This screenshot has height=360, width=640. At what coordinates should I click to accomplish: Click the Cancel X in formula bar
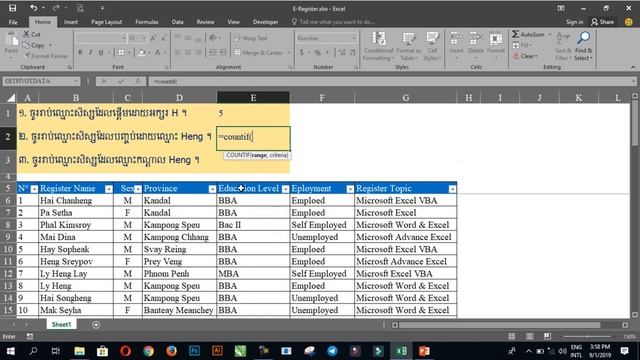coord(104,81)
